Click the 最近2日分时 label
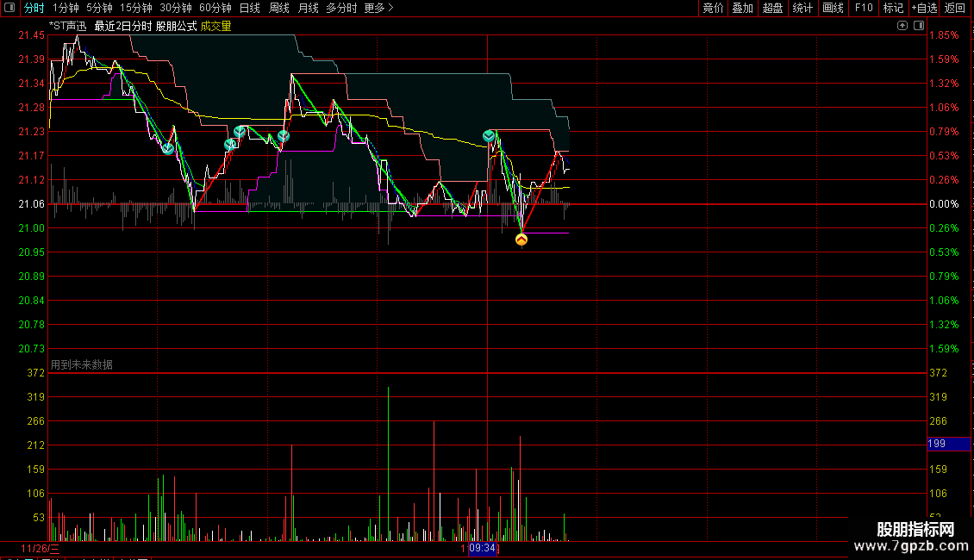974x560 pixels. (x=123, y=26)
